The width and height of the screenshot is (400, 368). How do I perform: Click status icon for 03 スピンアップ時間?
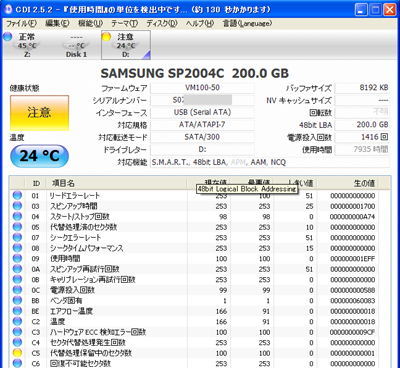point(17,206)
